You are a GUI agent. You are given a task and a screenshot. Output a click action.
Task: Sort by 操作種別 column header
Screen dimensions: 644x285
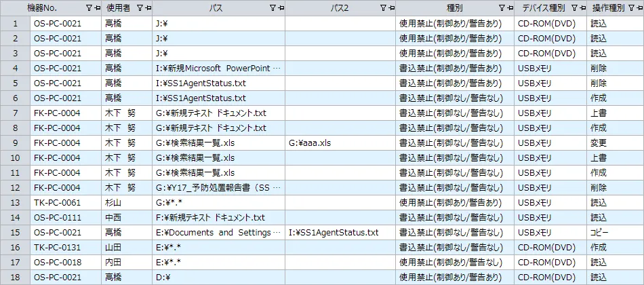point(609,8)
